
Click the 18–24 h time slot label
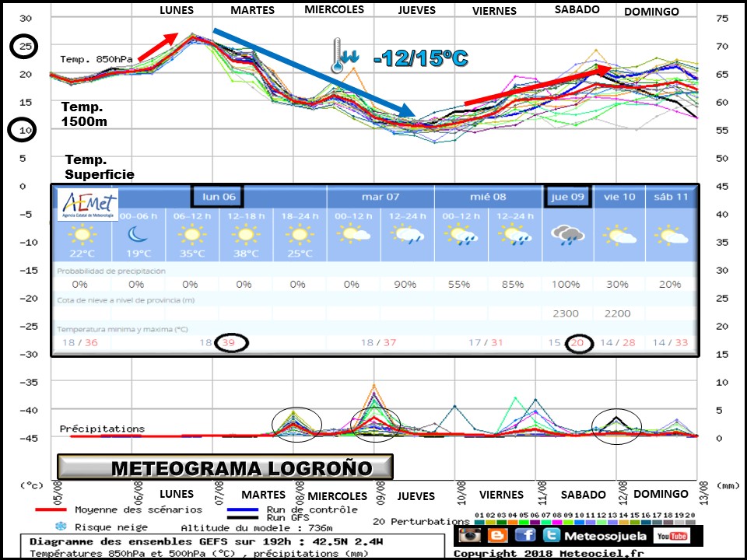(x=300, y=215)
